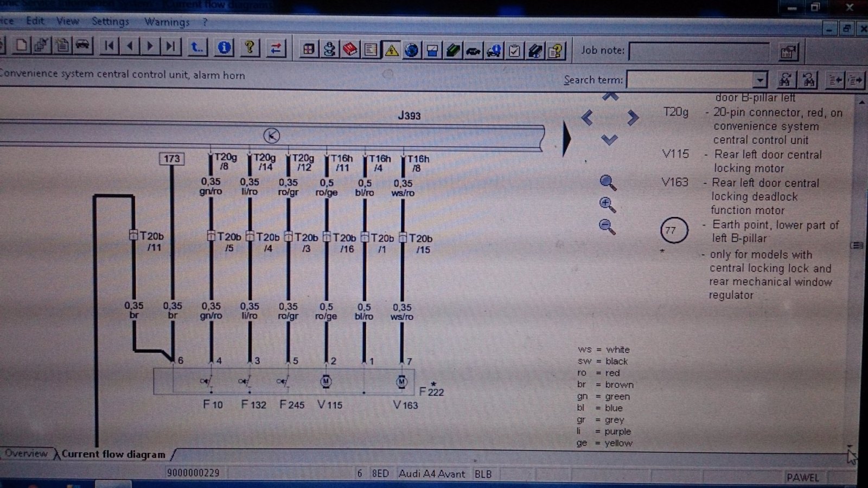The image size is (868, 488).
Task: Click the V163 label under the diagram
Action: point(405,405)
